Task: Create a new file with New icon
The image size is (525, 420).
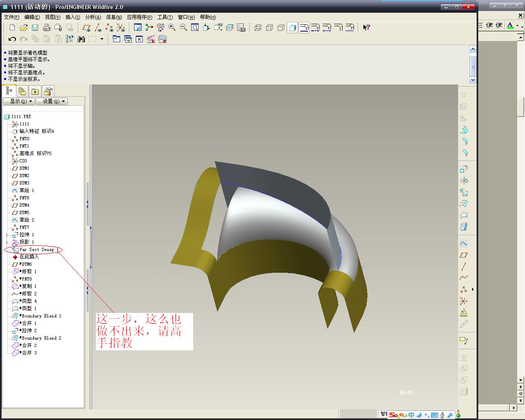Action: coord(12,27)
